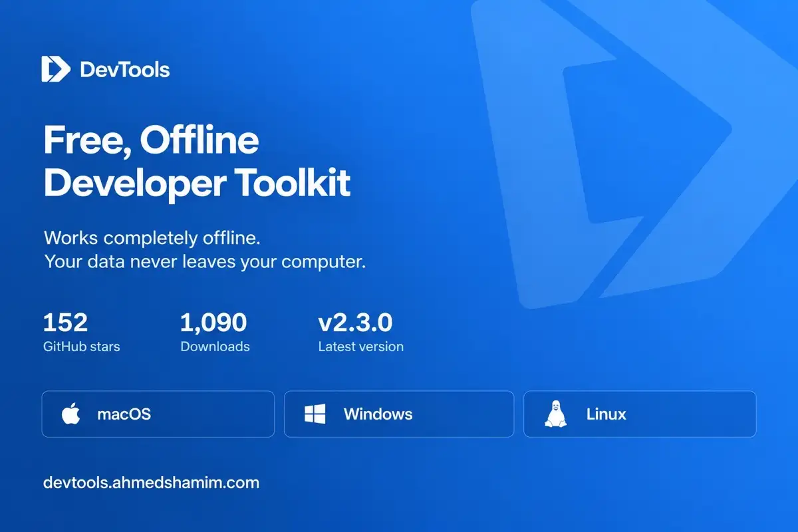Select the Linux download button

pos(640,414)
